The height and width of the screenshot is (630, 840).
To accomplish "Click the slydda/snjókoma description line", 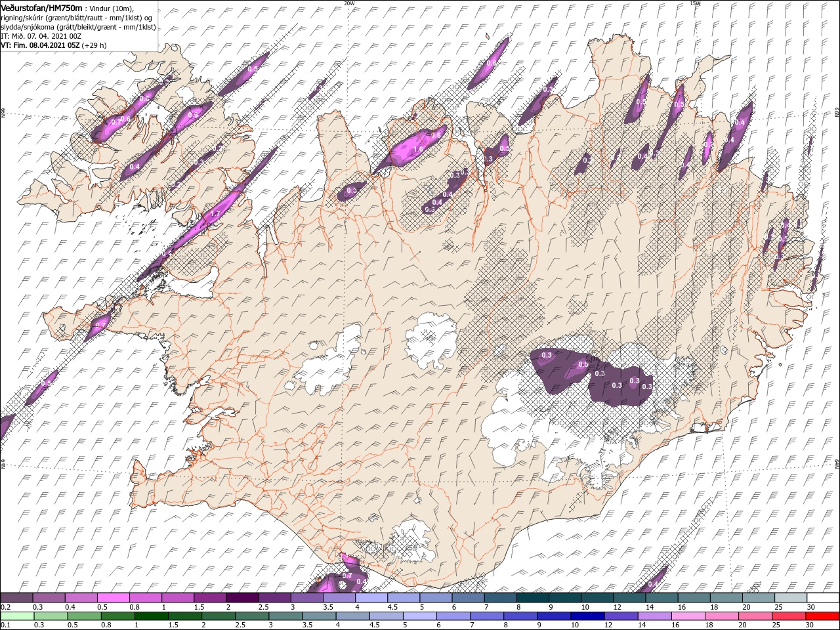I will (x=78, y=27).
